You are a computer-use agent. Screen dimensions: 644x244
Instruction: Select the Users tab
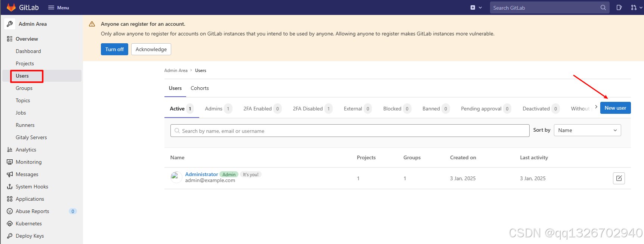tap(175, 88)
